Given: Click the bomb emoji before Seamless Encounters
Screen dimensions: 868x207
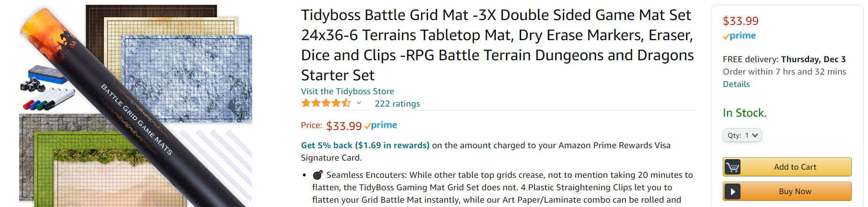Looking at the screenshot, I should coord(318,175).
